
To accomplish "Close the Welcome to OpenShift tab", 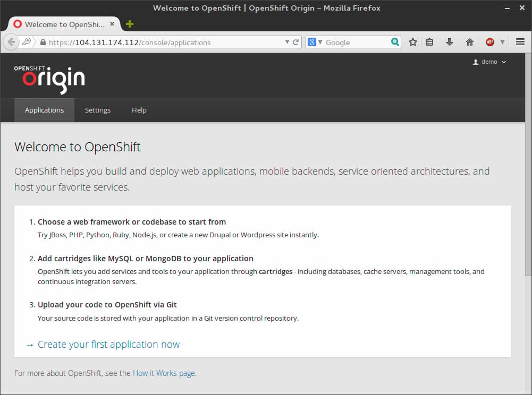I will click(112, 24).
